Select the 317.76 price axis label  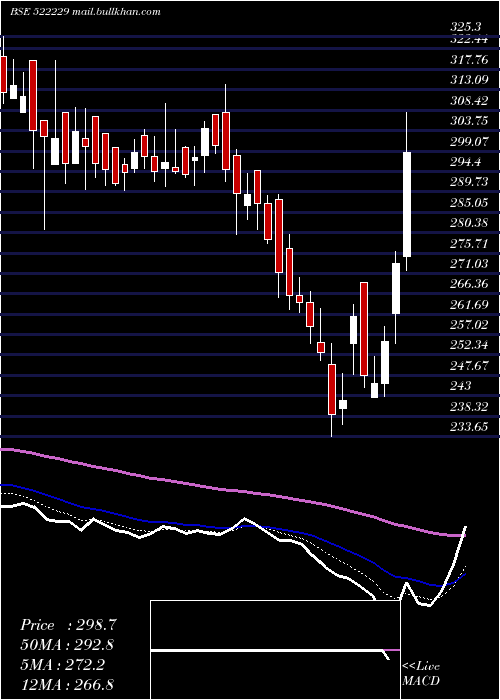(469, 59)
